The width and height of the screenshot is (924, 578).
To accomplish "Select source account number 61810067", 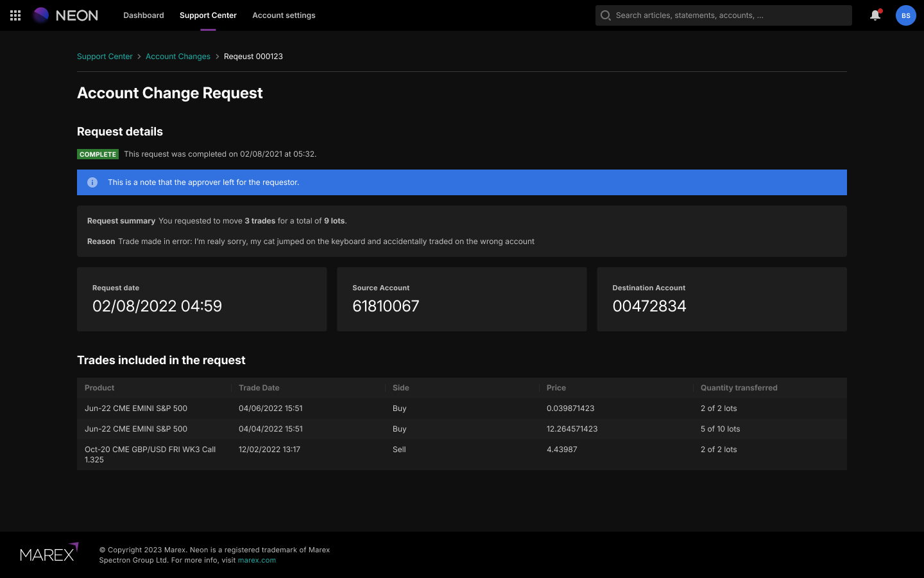I will (386, 306).
